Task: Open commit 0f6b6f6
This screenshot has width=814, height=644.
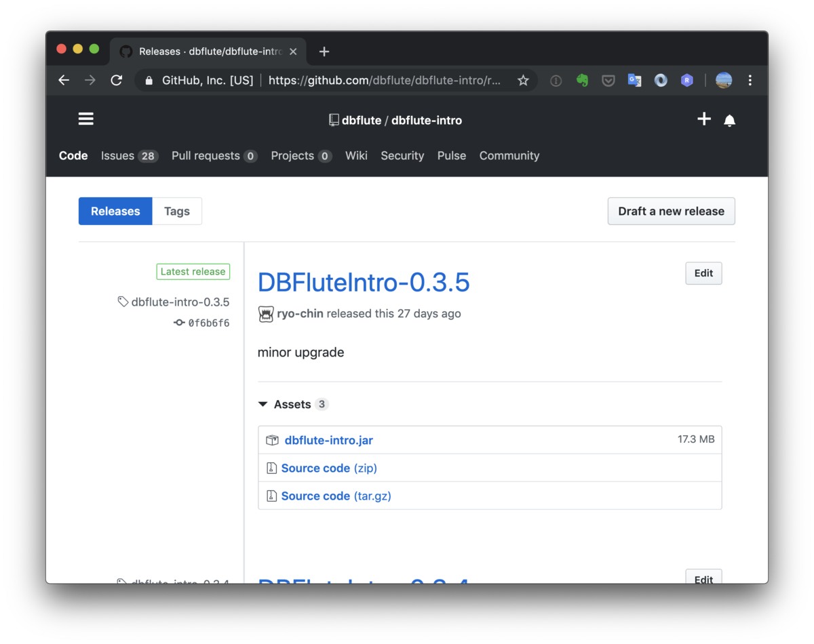Action: (x=209, y=323)
